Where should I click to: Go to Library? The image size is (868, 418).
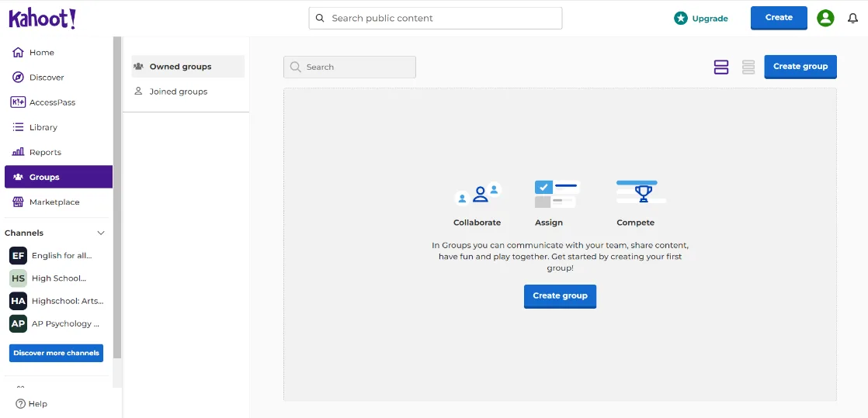[58, 127]
